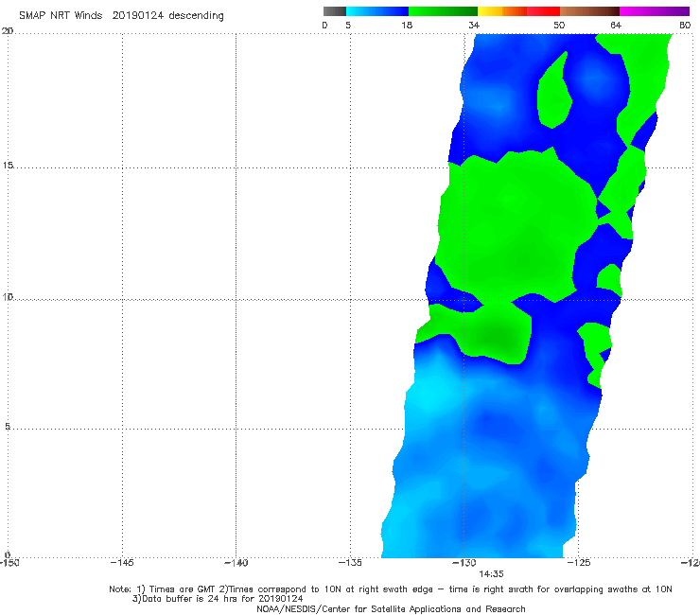Screen dimensions: 700x615
Task: Click the gray segment of the color bar
Action: pos(335,11)
